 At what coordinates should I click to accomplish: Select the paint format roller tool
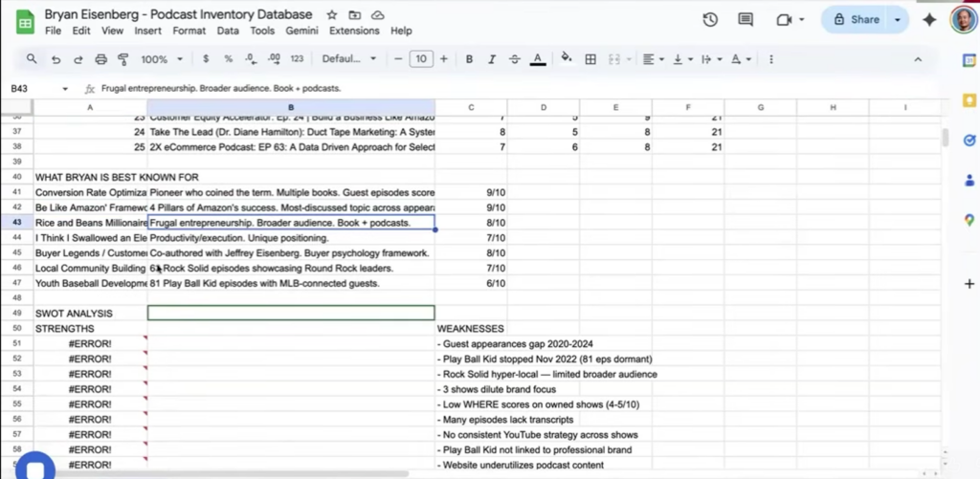click(122, 59)
